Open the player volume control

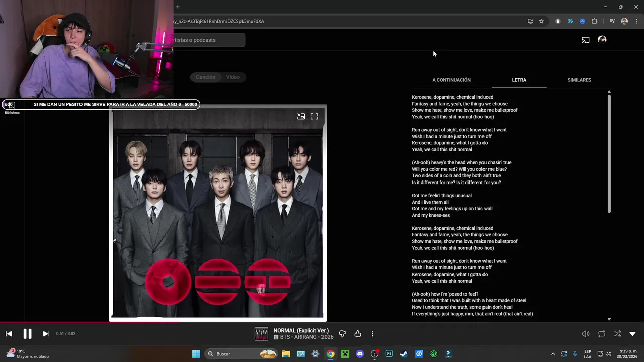click(x=586, y=334)
